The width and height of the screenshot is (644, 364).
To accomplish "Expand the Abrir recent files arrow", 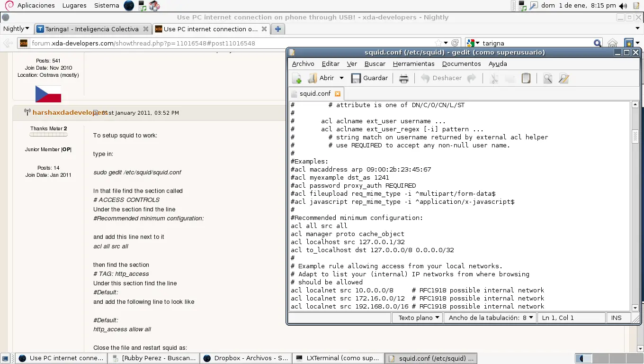I will pyautogui.click(x=341, y=78).
